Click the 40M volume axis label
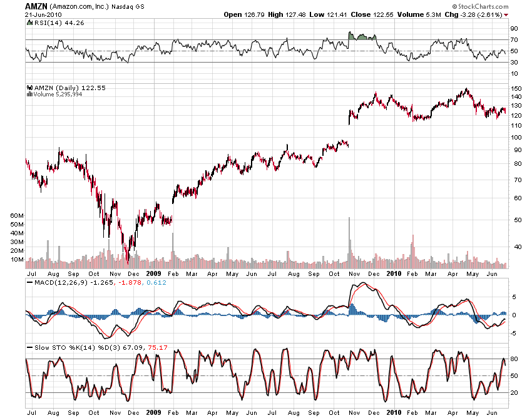Viewport: 532px width, 418px height. point(17,233)
